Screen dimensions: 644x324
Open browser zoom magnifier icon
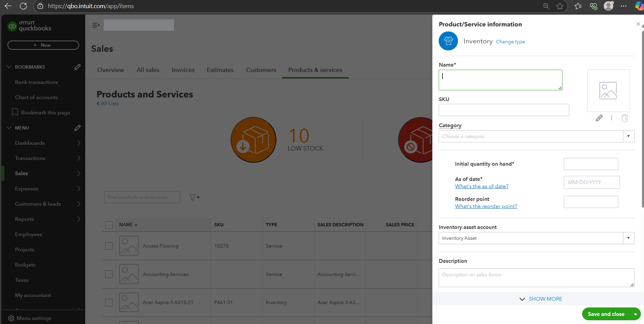546,6
